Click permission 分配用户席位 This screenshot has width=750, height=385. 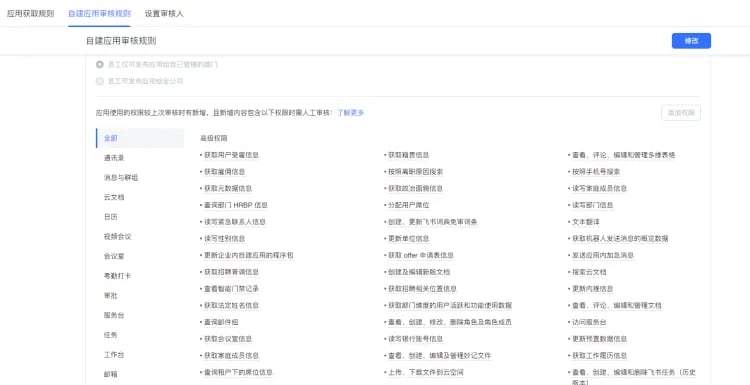tap(408, 205)
